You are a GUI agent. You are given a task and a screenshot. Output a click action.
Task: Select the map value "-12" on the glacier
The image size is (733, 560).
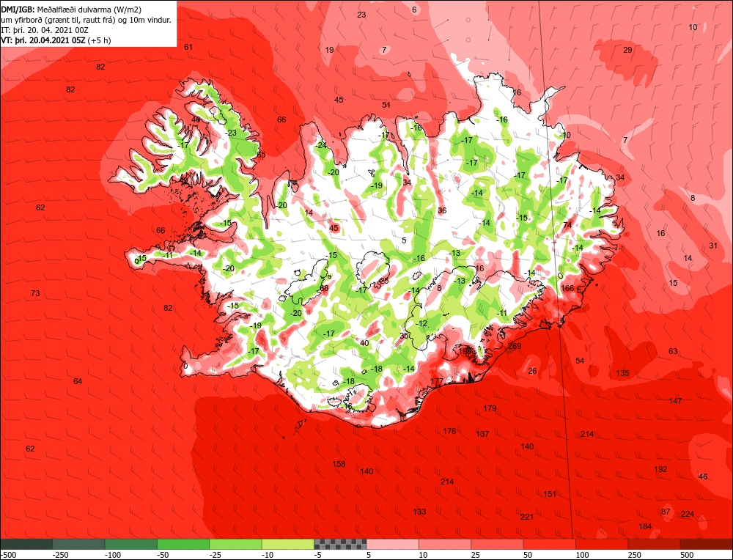tap(421, 323)
